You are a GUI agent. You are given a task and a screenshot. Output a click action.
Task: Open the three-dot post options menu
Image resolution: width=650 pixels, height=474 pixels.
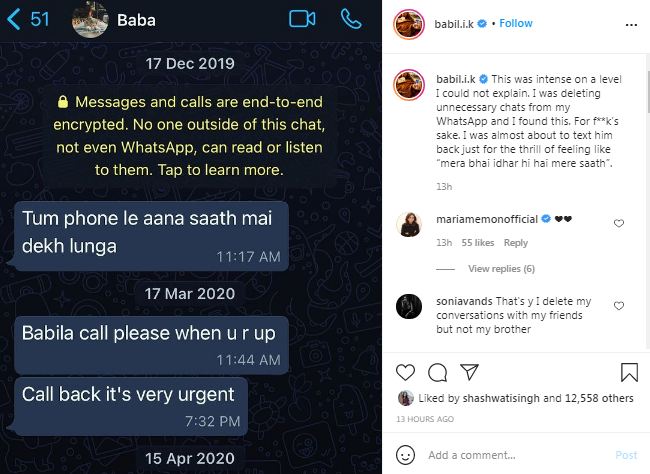click(x=631, y=25)
